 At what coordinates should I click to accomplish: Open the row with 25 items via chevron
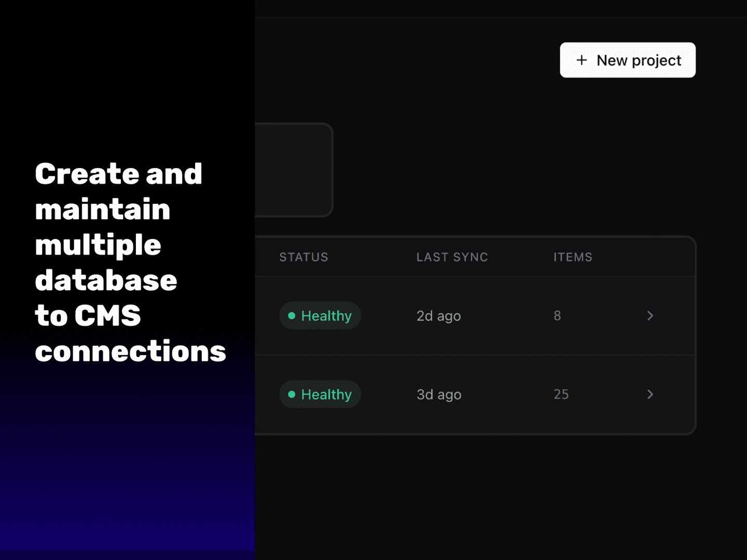pos(650,395)
